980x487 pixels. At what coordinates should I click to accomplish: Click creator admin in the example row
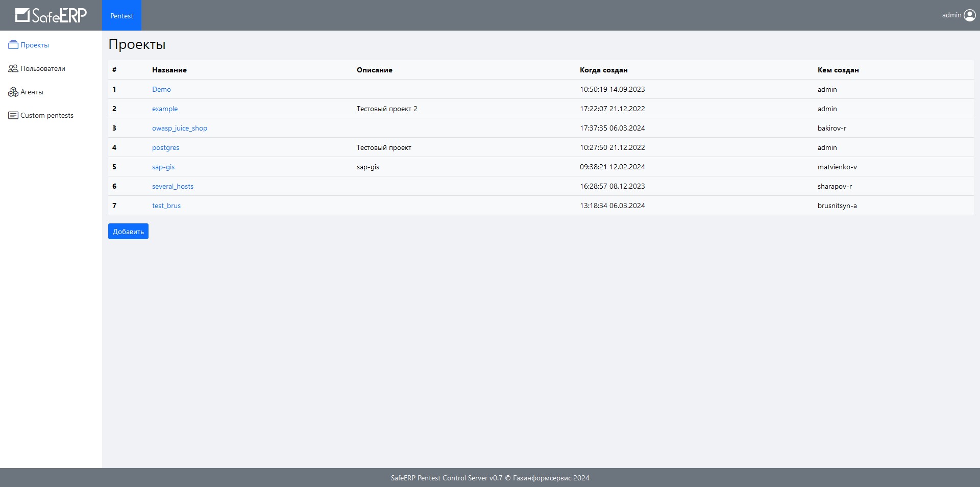tap(827, 109)
